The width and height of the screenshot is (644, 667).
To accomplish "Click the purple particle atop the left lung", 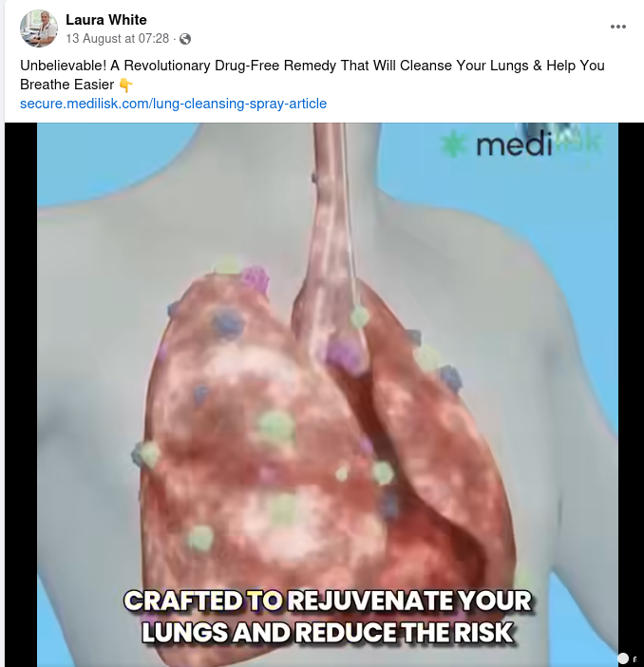I will tap(256, 277).
